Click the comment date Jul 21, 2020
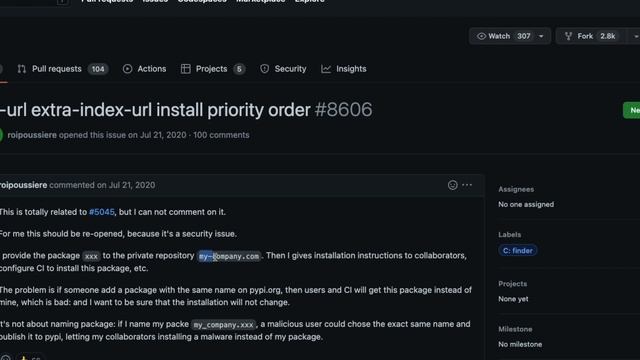This screenshot has height=360, width=640. (132, 185)
